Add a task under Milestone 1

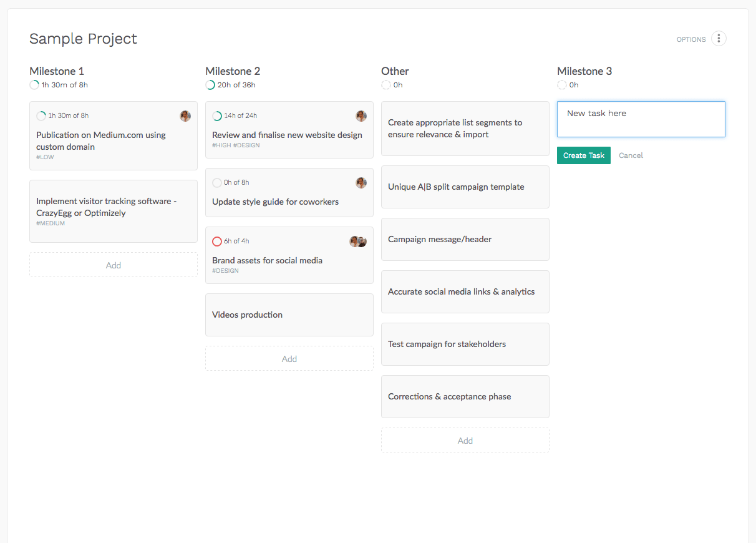[x=114, y=265]
